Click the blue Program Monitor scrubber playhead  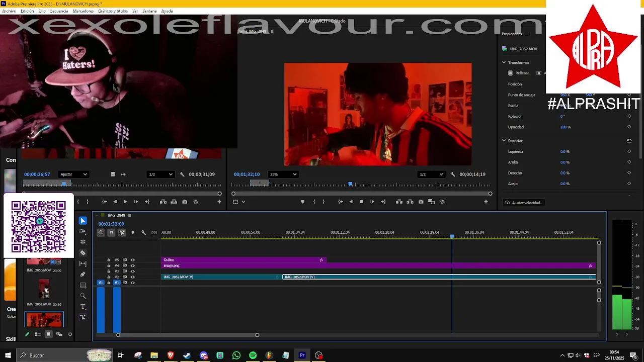coord(350,184)
